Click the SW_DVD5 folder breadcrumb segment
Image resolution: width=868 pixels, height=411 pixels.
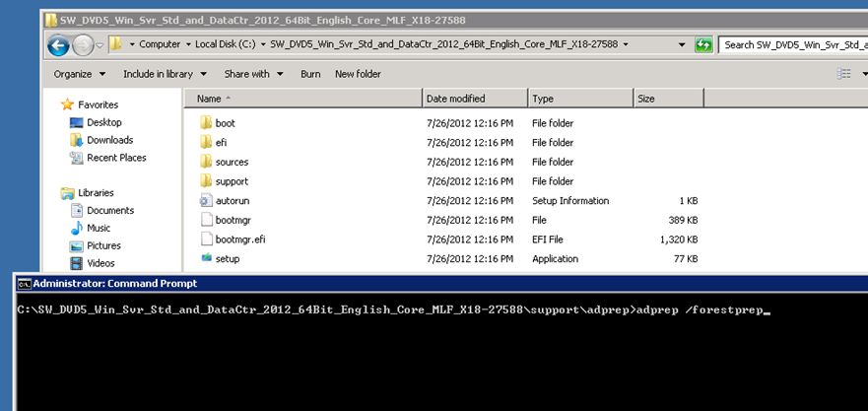[x=443, y=44]
